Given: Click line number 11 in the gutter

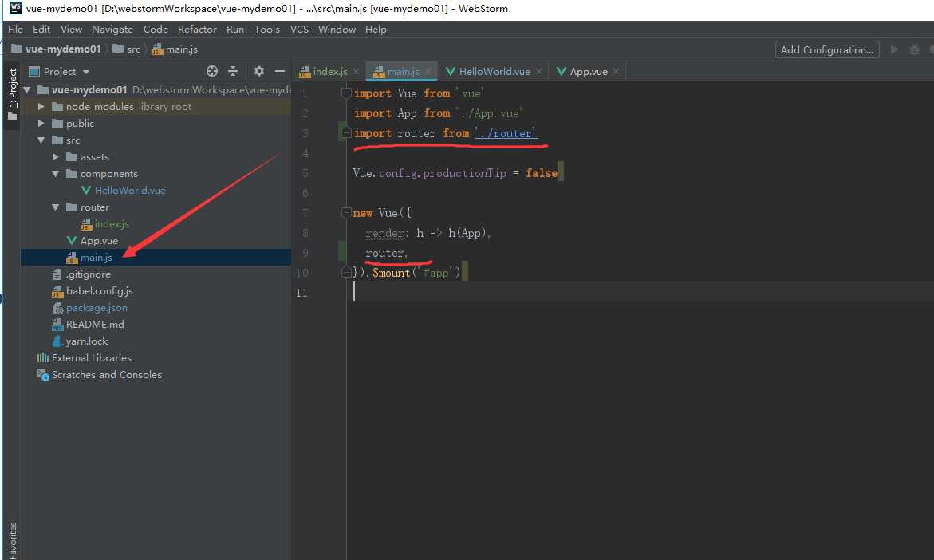Looking at the screenshot, I should click(302, 293).
